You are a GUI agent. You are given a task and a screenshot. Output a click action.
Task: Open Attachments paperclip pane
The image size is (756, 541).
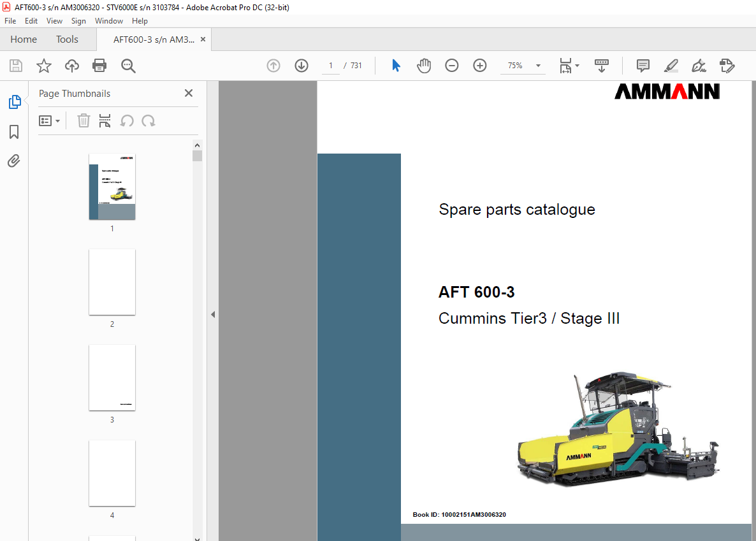pos(14,161)
